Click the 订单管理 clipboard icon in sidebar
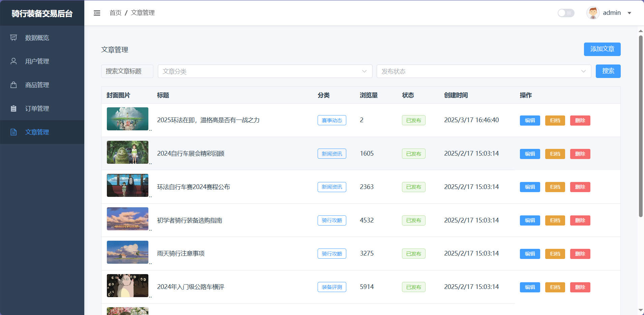644x315 pixels. [13, 108]
